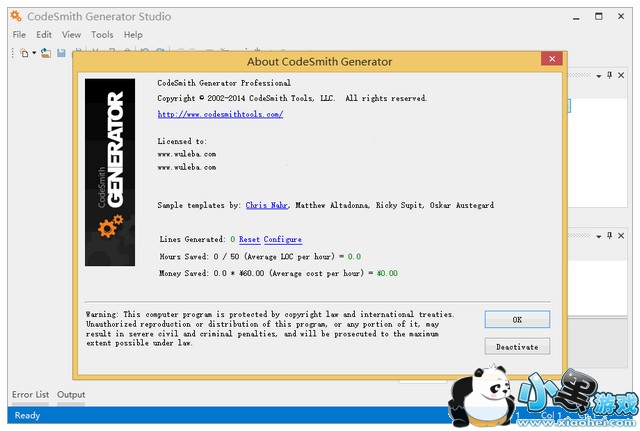Close the lower right docked panel
Image resolution: width=640 pixels, height=431 pixels.
click(x=621, y=235)
